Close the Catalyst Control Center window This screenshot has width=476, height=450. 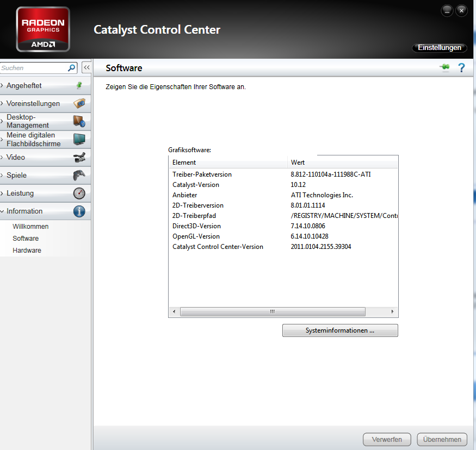click(461, 11)
